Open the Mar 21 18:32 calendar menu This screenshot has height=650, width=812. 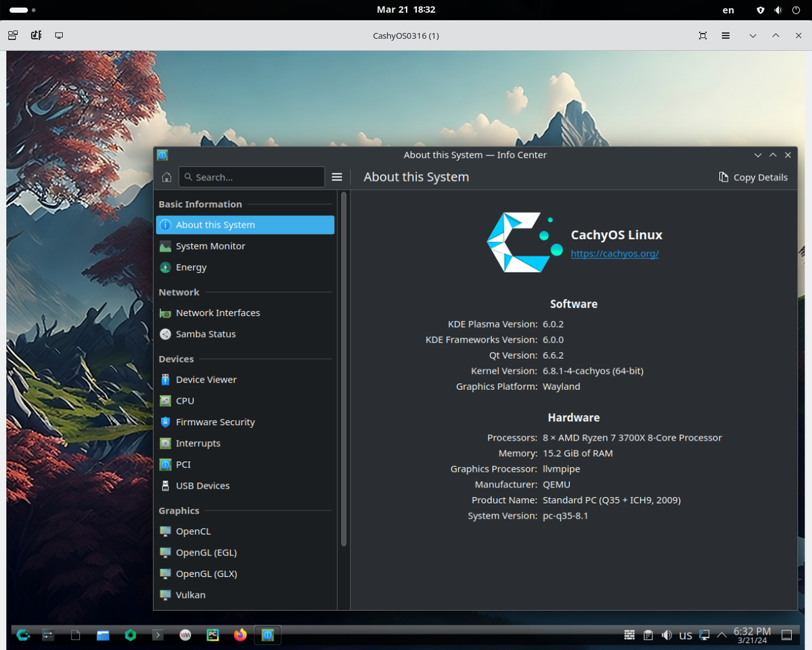[x=406, y=9]
